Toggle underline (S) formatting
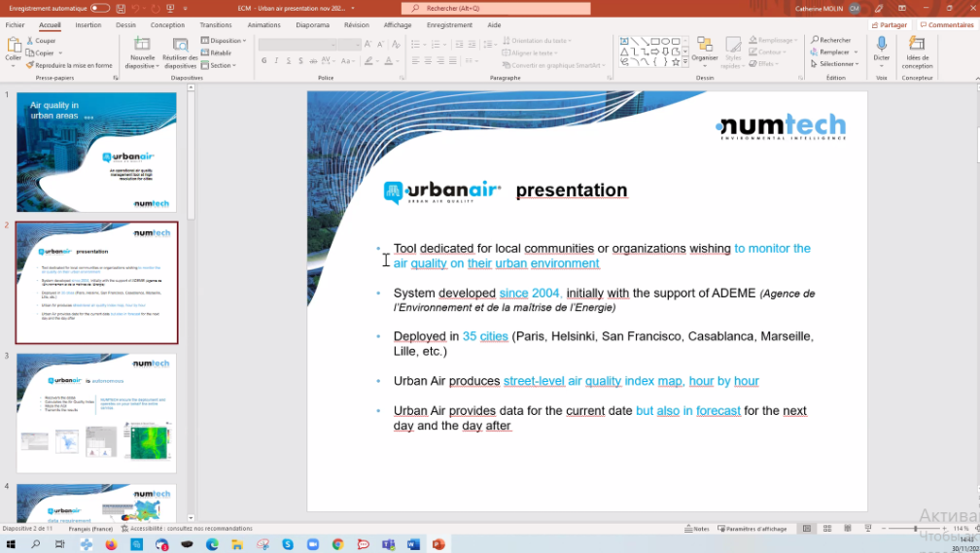 point(288,60)
